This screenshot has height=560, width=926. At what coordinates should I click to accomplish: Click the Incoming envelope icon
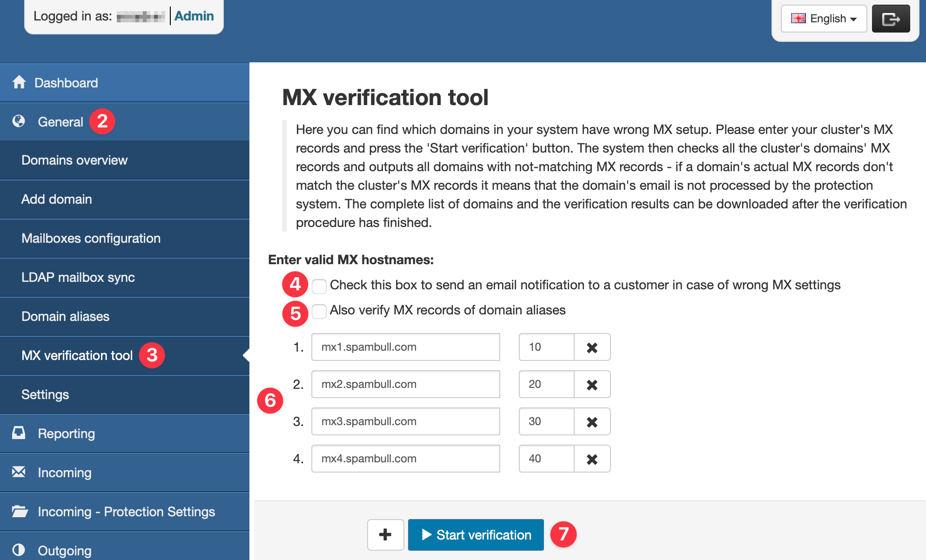point(19,472)
